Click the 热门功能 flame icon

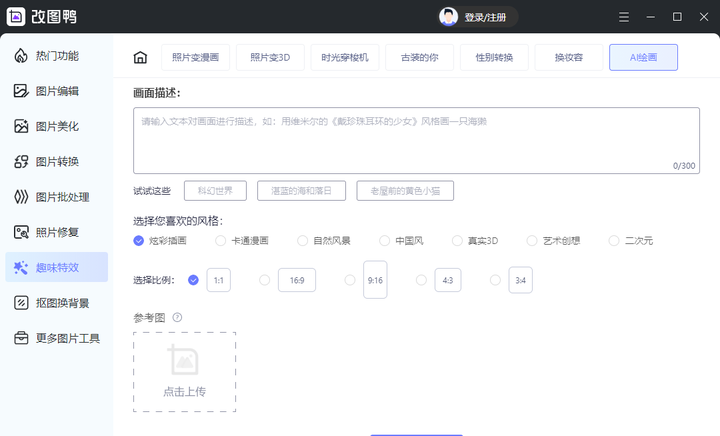(x=21, y=56)
